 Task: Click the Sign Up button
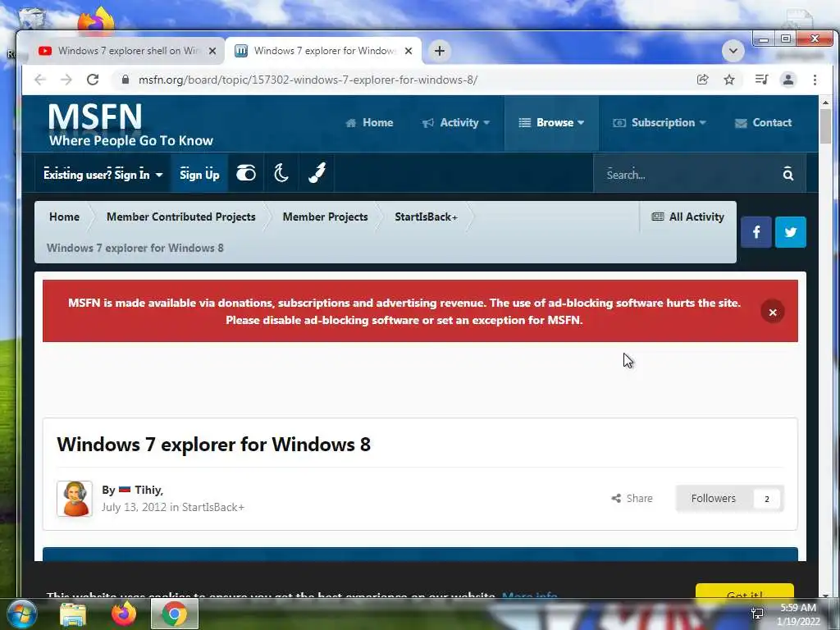tap(199, 174)
